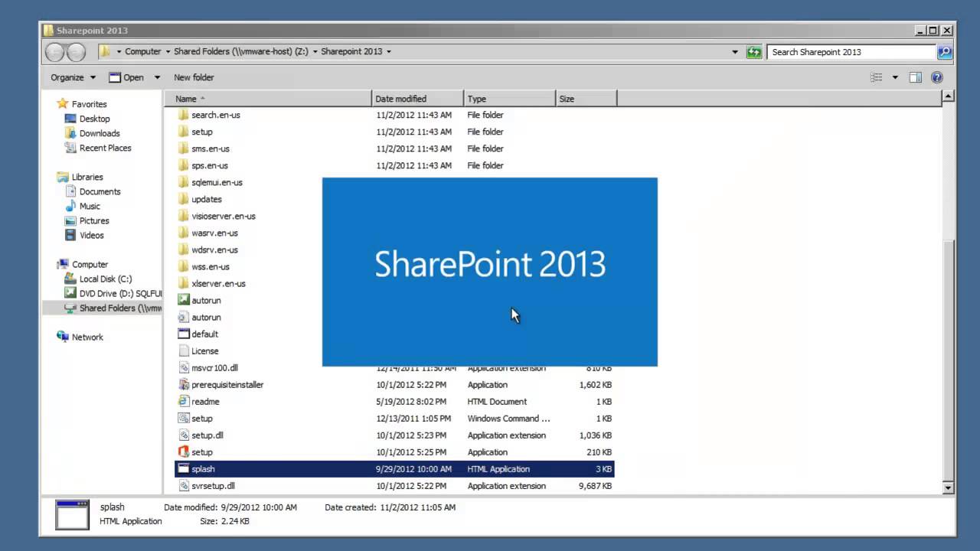Click the Computer breadcrumb
This screenshot has width=980, height=551.
tap(143, 52)
